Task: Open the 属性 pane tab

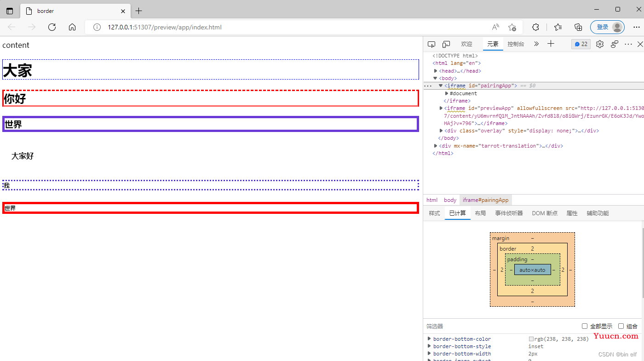Action: point(572,213)
